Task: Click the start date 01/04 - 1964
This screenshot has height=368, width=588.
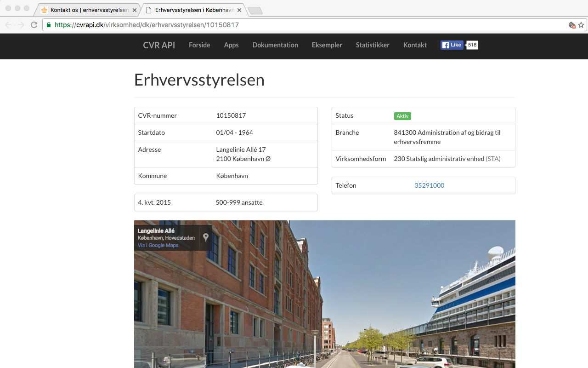Action: coord(235,132)
